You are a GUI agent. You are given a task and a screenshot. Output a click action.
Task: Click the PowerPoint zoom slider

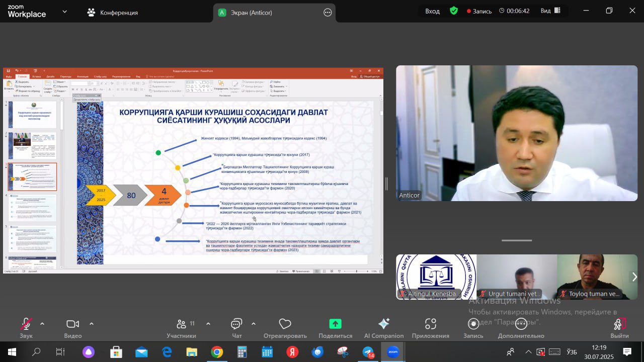point(356,271)
